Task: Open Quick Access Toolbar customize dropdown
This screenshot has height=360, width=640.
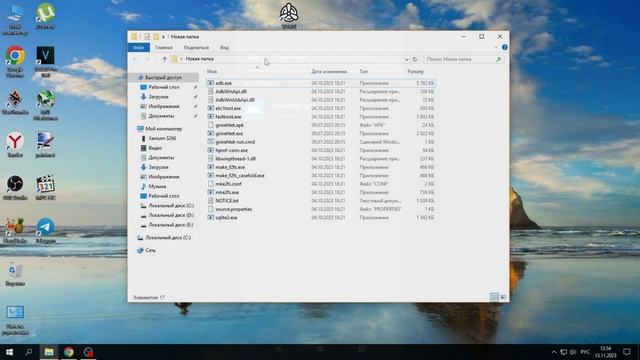Action: coord(163,37)
